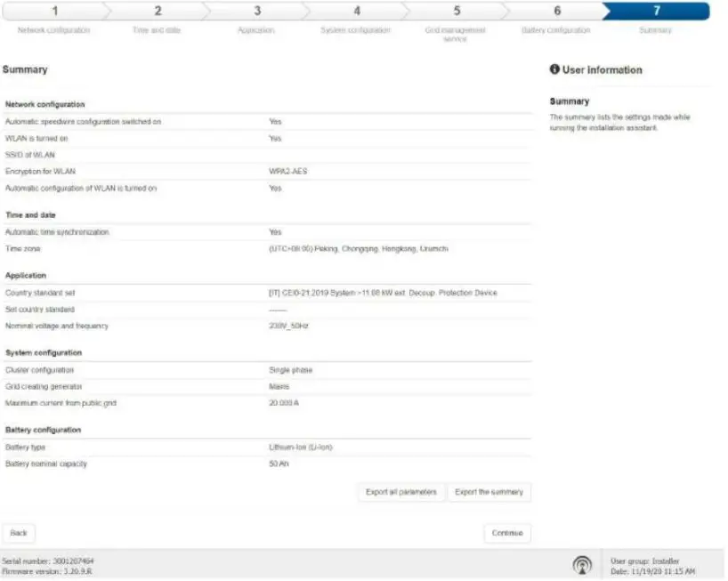Viewport: 728px width, 581px height.
Task: Click the Back button
Action: pyautogui.click(x=19, y=533)
